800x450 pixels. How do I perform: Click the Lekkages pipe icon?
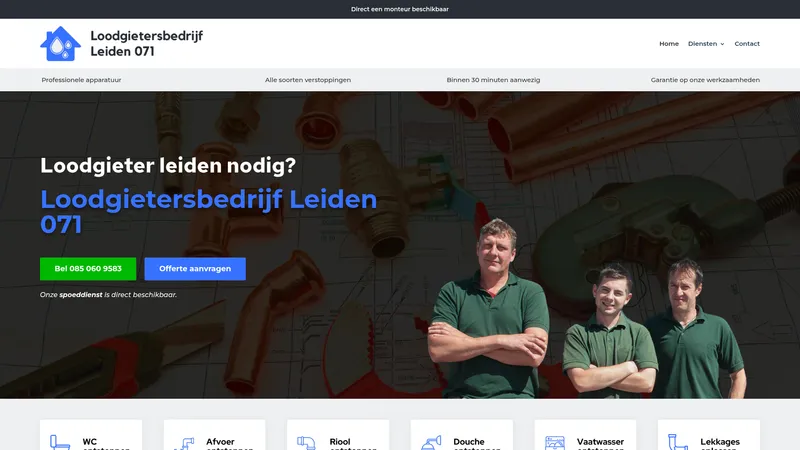pos(678,442)
